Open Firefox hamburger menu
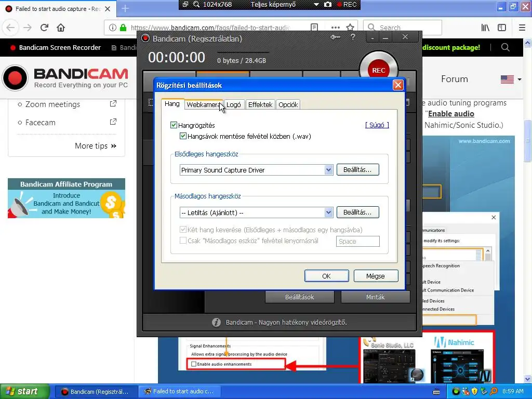The image size is (532, 399). point(522,28)
